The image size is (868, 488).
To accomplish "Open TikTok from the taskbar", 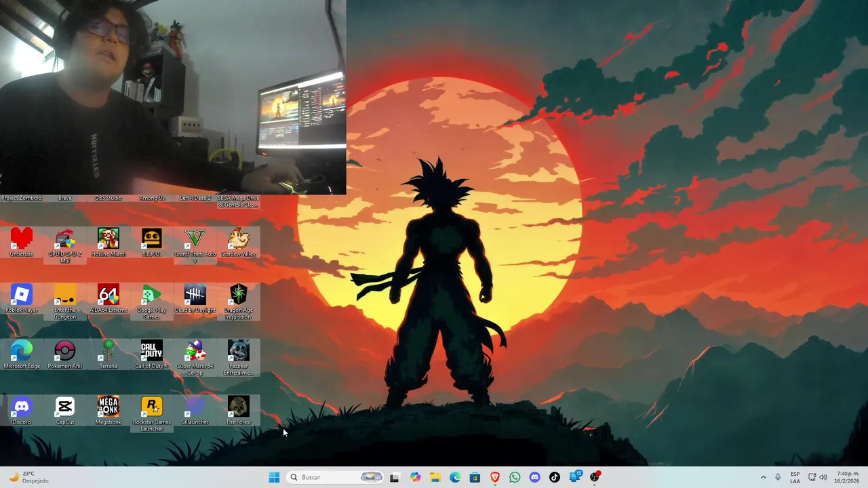I will click(x=555, y=477).
